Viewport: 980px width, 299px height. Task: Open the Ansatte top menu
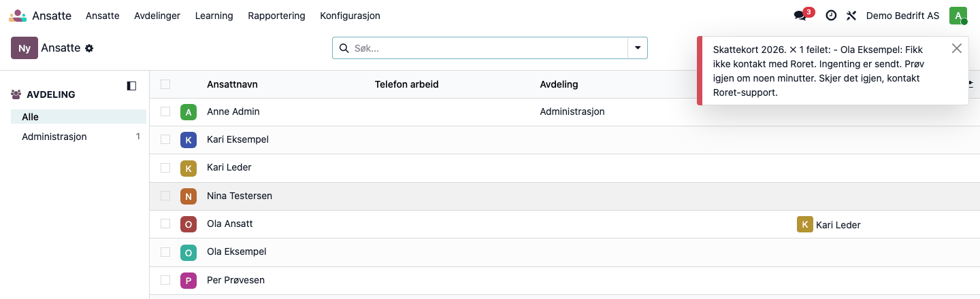(x=103, y=16)
